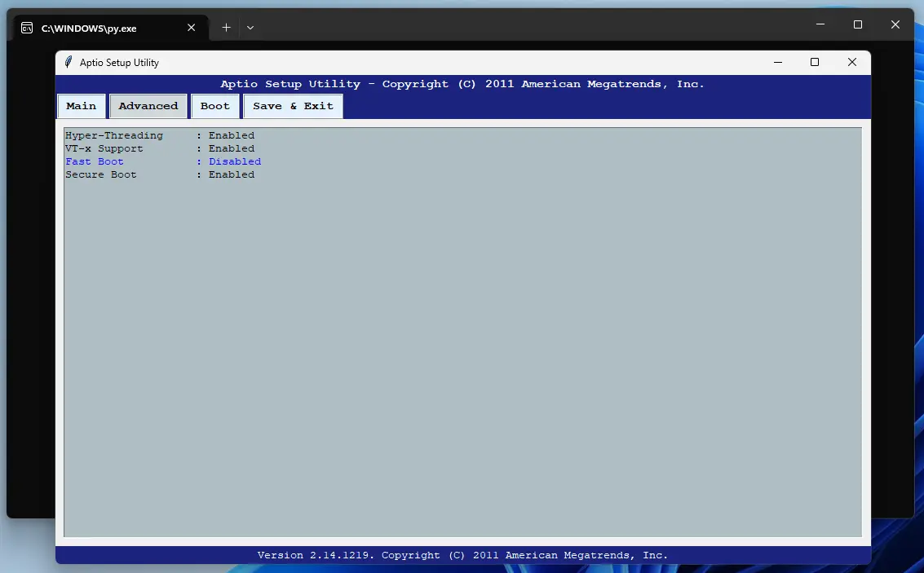Minimize the Windows Terminal window
Screen dimensions: 924x573
[x=820, y=24]
